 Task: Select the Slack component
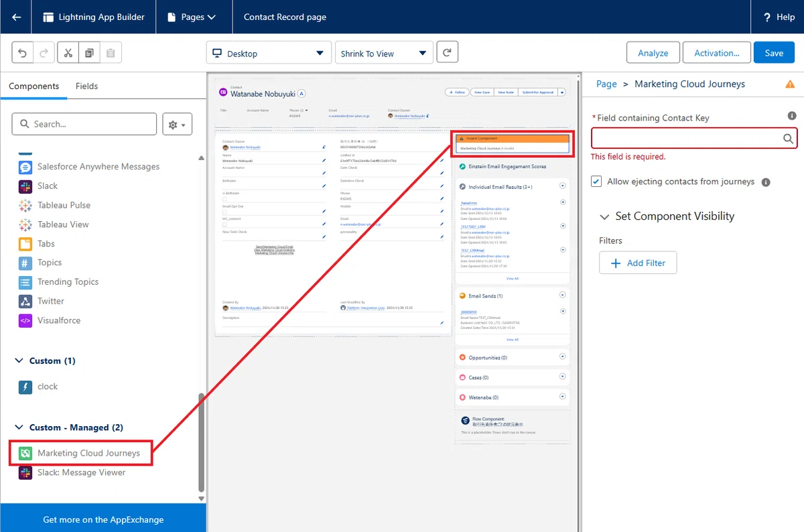coord(38,186)
